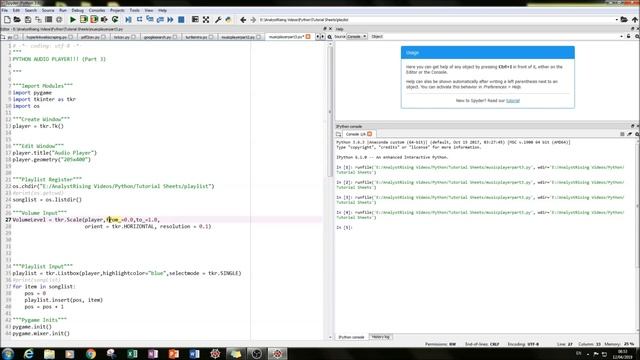Open the Projects menu
Image resolution: width=640 pixels, height=360 pixels.
click(117, 10)
